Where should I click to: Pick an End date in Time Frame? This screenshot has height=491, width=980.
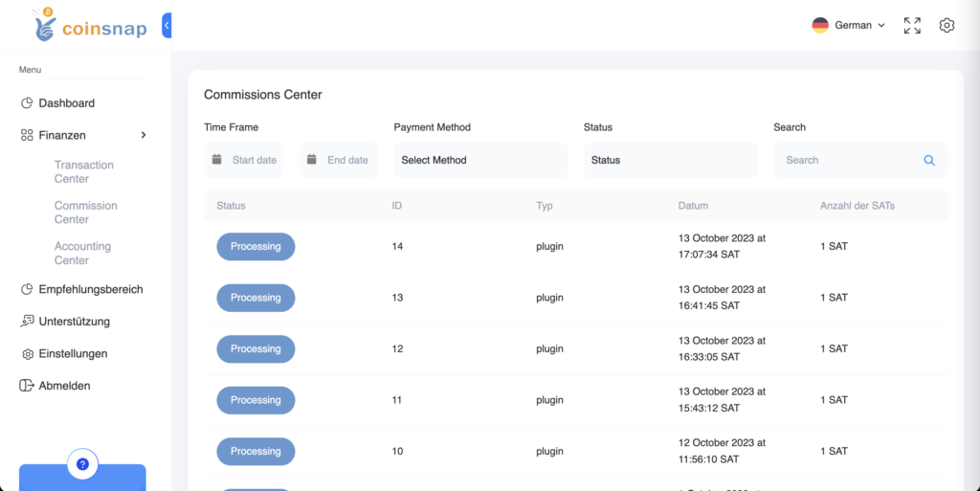point(339,161)
